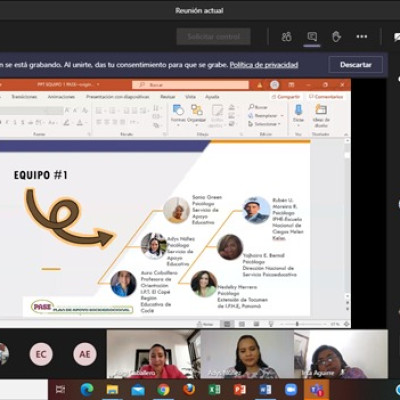Toggle italic text formatting

click(7, 123)
